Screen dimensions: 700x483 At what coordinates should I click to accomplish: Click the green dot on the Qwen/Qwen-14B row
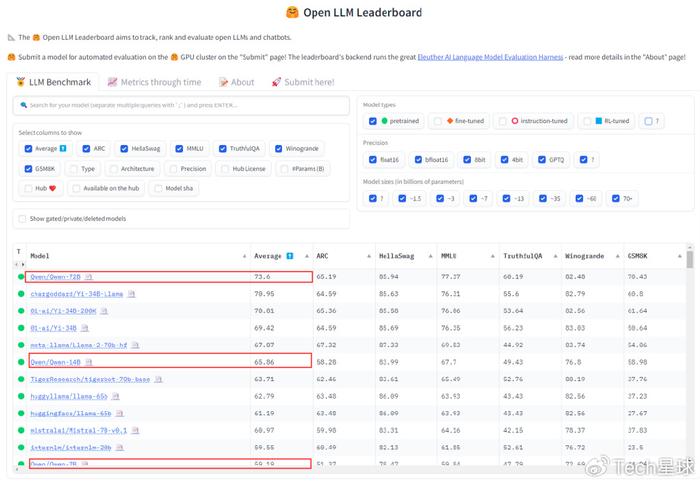tap(21, 362)
